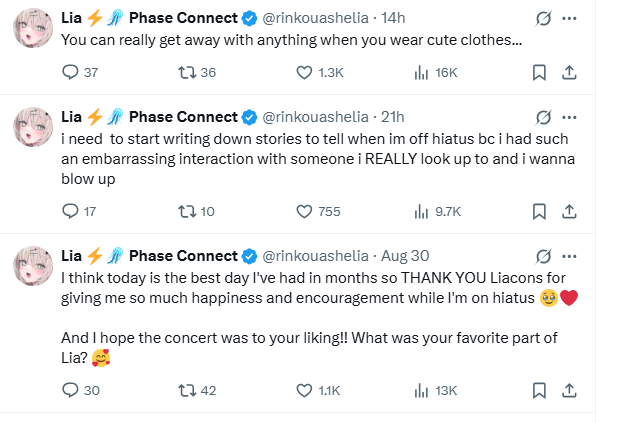This screenshot has width=626, height=423.
Task: Like the tweet with 755 likes
Action: pos(306,211)
